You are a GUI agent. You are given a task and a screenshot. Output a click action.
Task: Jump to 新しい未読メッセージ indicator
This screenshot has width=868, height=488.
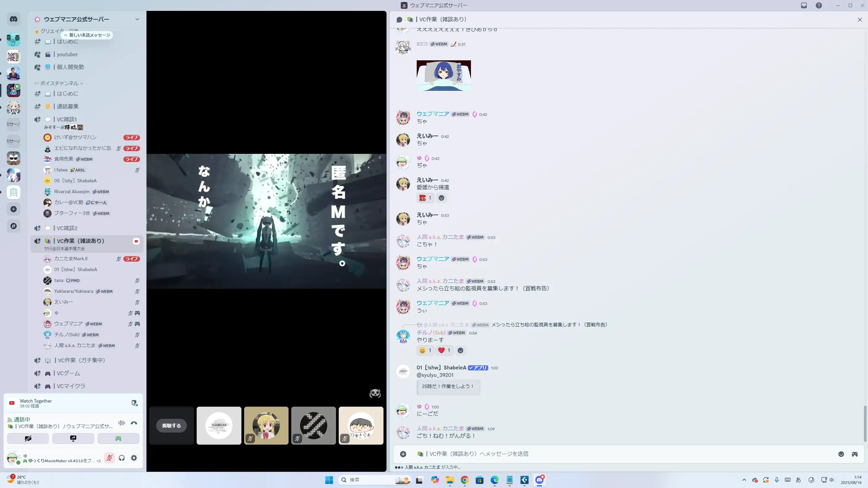(87, 35)
